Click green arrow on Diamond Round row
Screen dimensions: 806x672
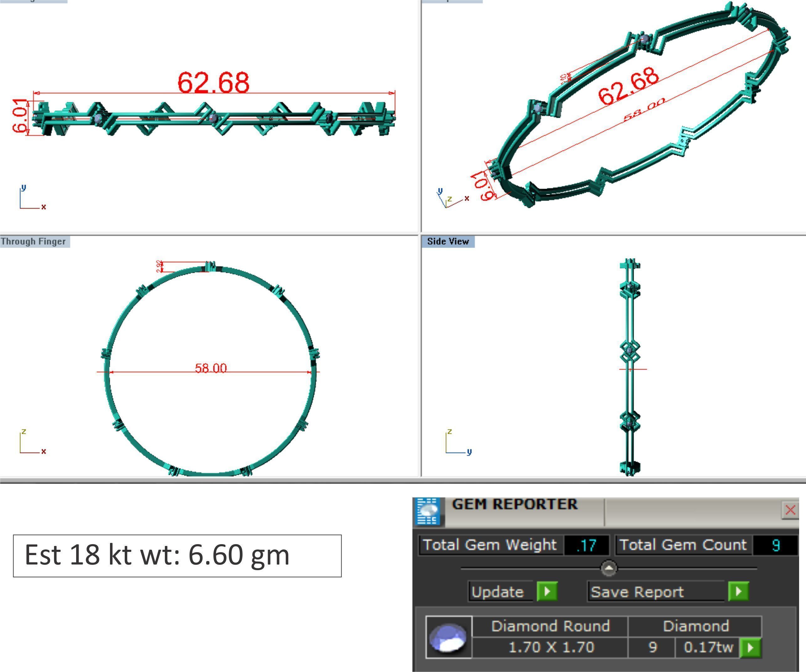coord(750,648)
